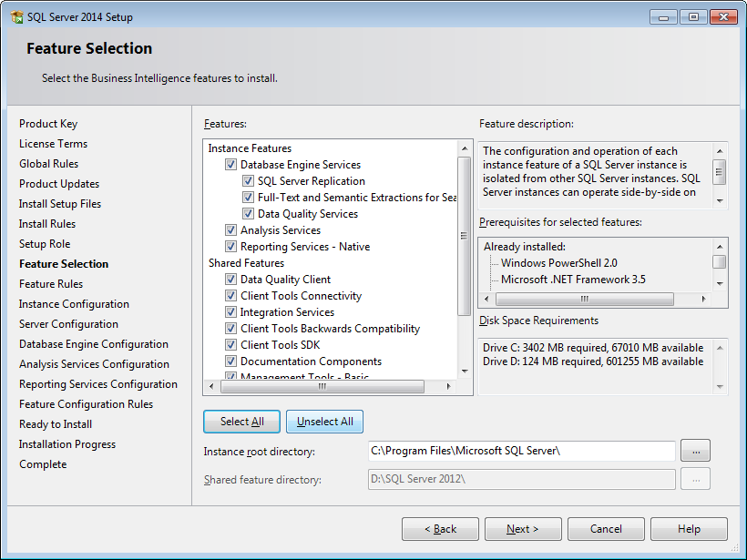Select Microsoft .NET Framework 3.5 prerequisite
This screenshot has width=747, height=560.
coord(573,280)
